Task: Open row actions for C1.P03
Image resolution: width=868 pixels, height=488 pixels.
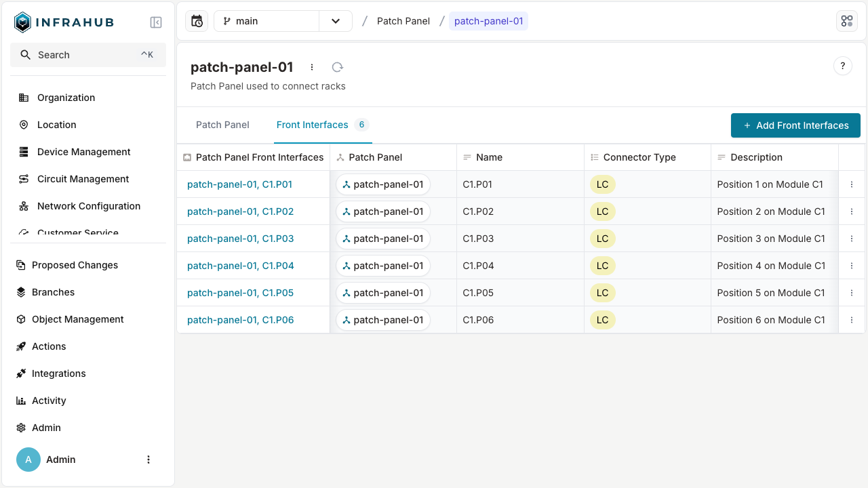Action: 852,239
